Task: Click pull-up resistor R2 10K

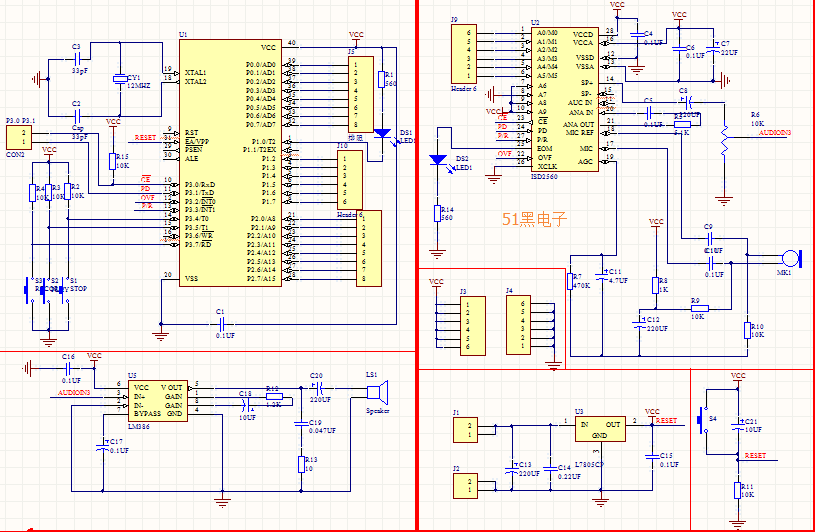Action: click(68, 192)
